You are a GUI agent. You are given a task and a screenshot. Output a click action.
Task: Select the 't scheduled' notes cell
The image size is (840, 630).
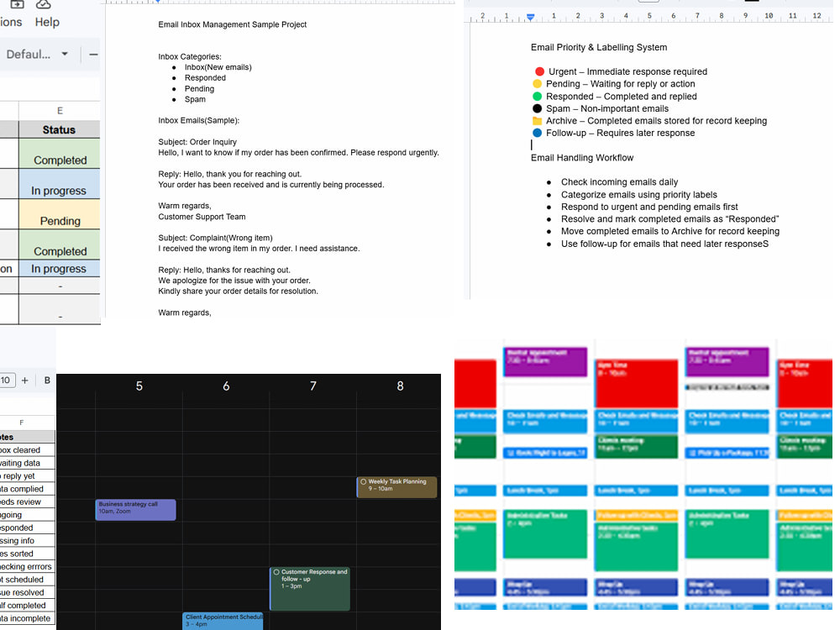[27, 579]
